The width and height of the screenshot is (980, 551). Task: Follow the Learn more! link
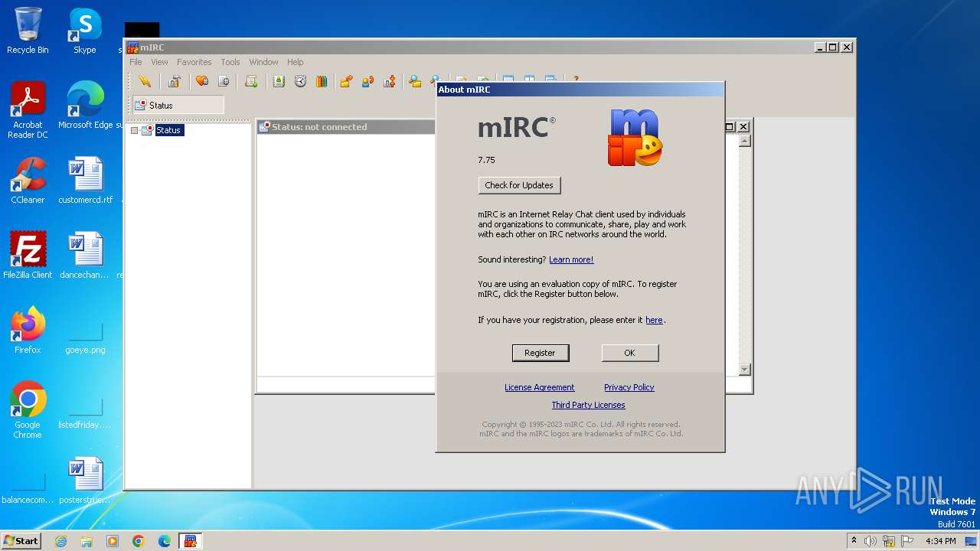[x=571, y=259]
